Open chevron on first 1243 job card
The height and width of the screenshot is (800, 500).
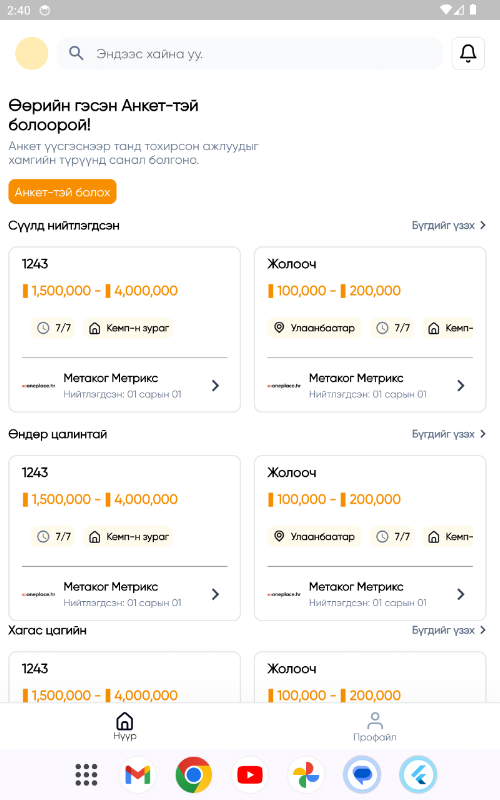215,386
